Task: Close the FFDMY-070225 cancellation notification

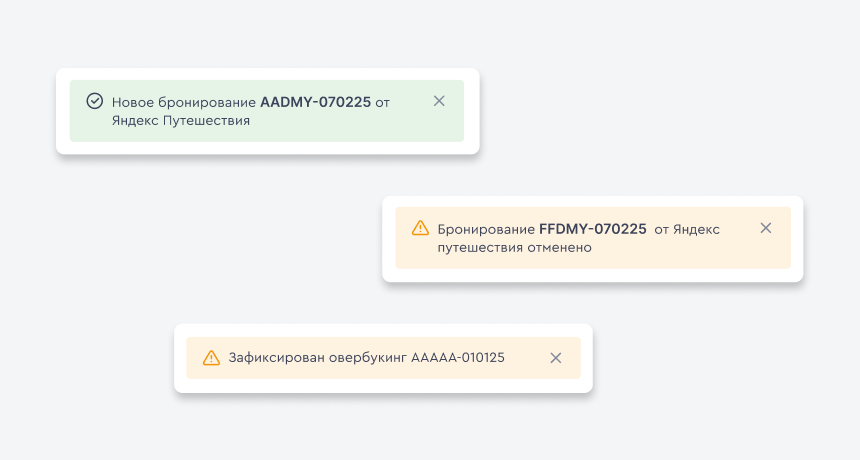Action: point(766,228)
